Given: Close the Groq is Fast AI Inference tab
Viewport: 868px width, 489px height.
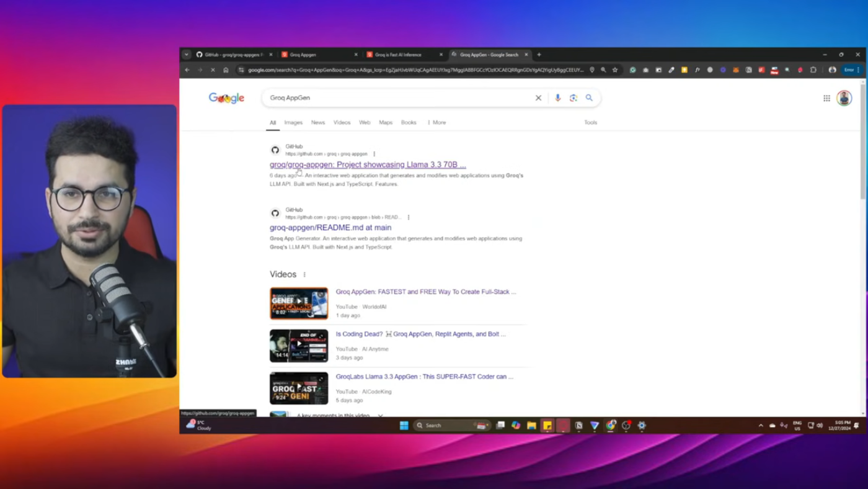Looking at the screenshot, I should (441, 55).
